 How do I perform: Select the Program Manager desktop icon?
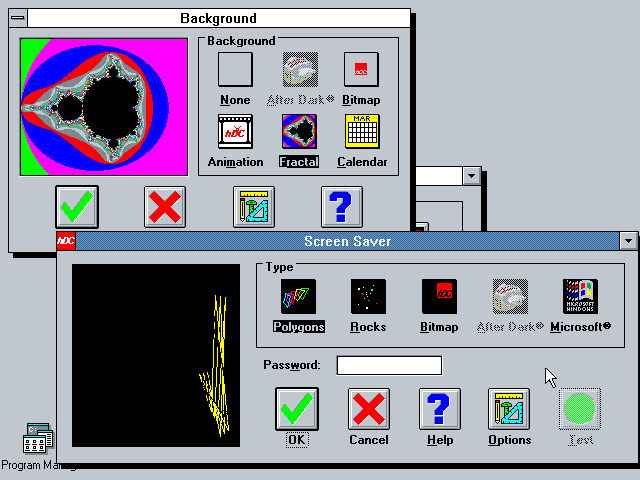(38, 438)
